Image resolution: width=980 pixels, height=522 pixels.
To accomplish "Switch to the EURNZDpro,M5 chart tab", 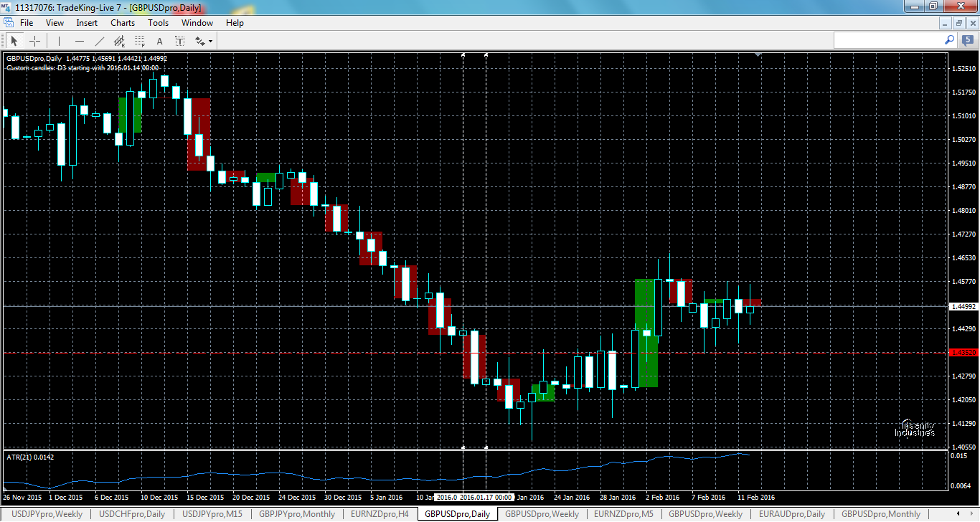I will (624, 514).
